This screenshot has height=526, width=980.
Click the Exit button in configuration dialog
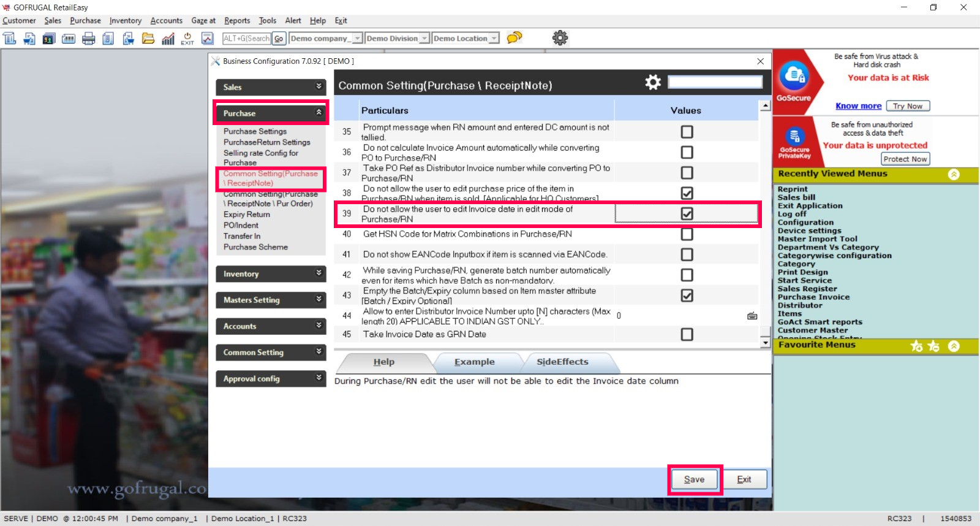pyautogui.click(x=744, y=479)
